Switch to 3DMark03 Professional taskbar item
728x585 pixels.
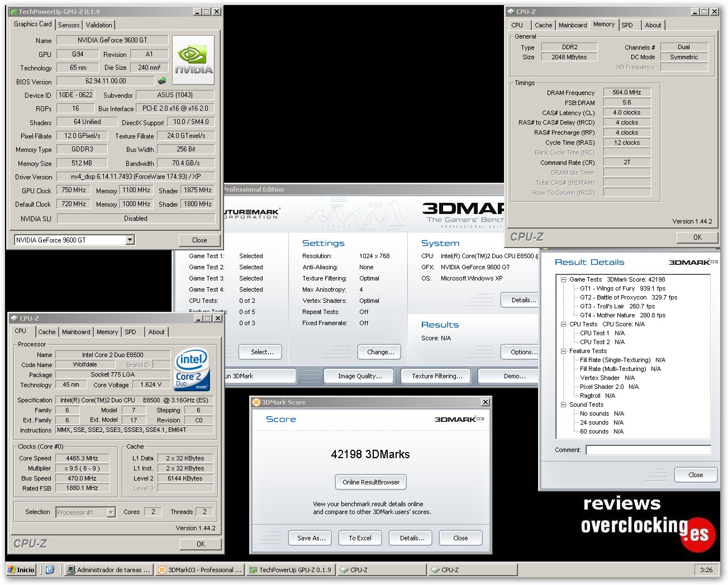[200, 570]
